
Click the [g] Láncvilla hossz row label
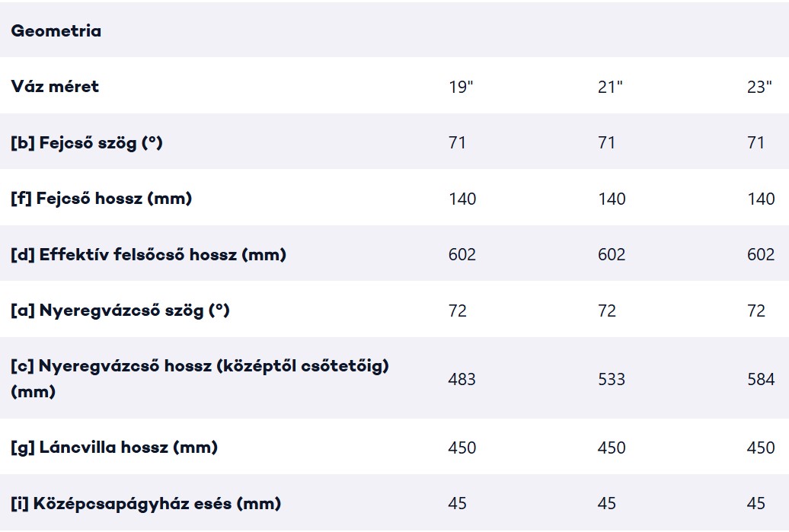pyautogui.click(x=114, y=447)
